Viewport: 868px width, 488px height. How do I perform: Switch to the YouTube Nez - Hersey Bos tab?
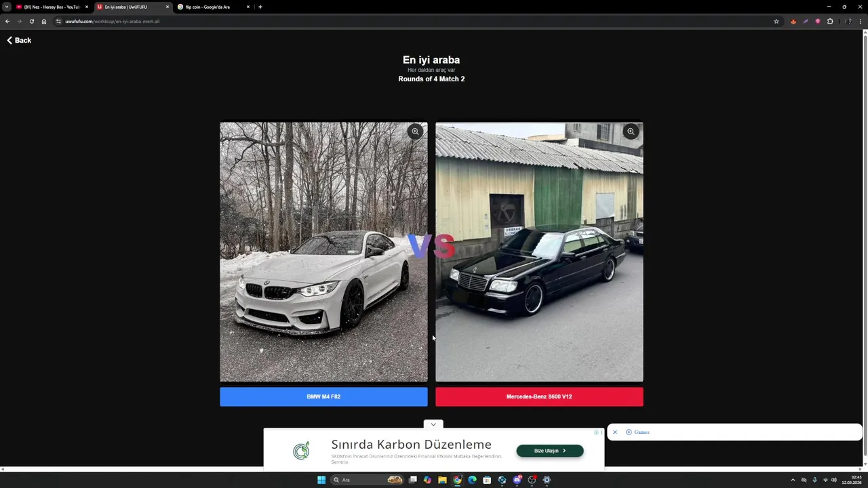point(52,7)
